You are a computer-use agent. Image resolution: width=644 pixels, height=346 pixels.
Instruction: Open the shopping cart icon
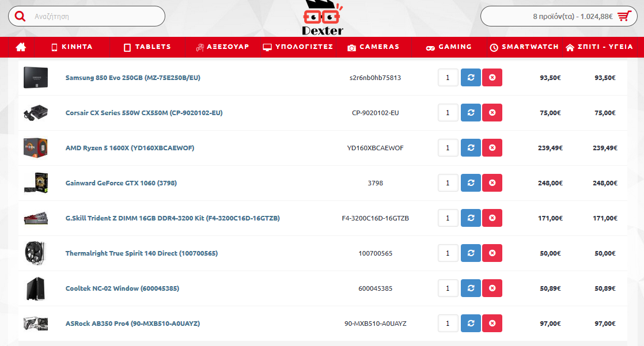click(x=624, y=17)
